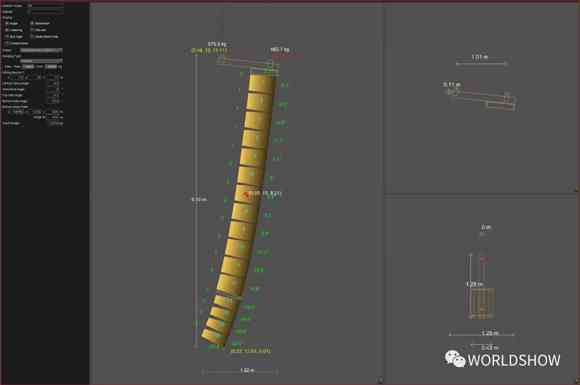This screenshot has height=385, width=580.
Task: Open the second dropdown in the settings panel
Action: tap(41, 61)
